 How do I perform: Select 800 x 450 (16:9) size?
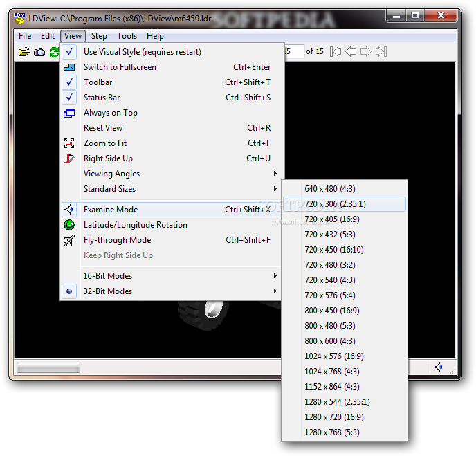point(345,311)
